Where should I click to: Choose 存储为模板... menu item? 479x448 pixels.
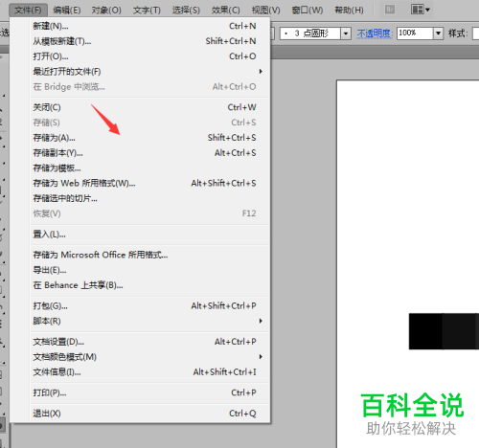(149, 168)
